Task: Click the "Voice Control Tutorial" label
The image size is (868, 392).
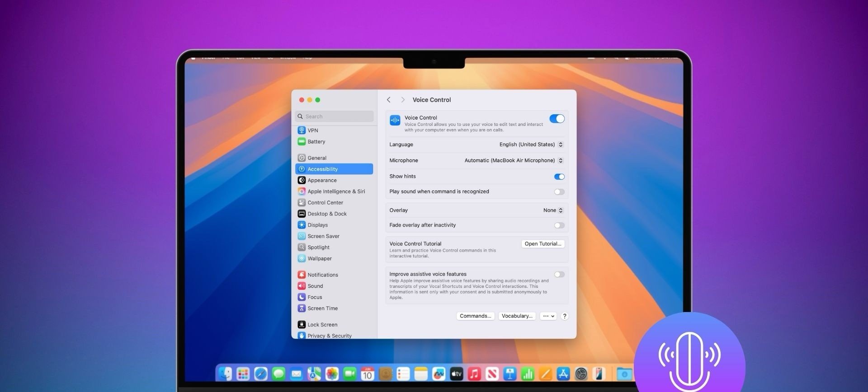Action: (415, 244)
